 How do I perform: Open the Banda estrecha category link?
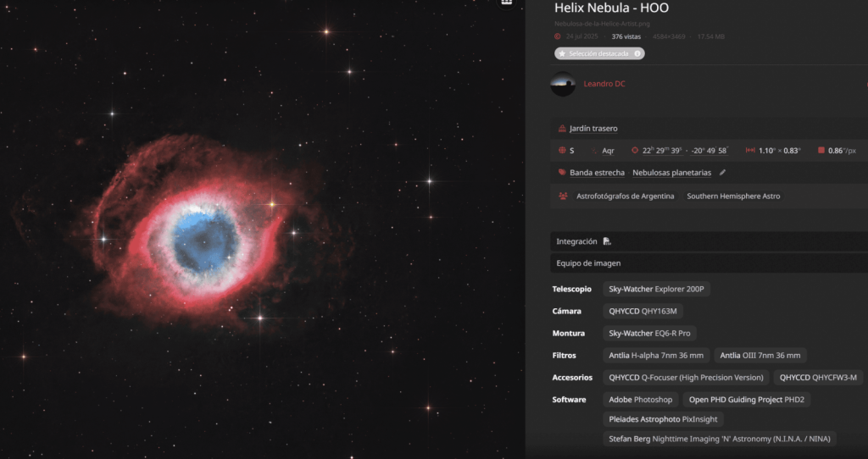[597, 173]
